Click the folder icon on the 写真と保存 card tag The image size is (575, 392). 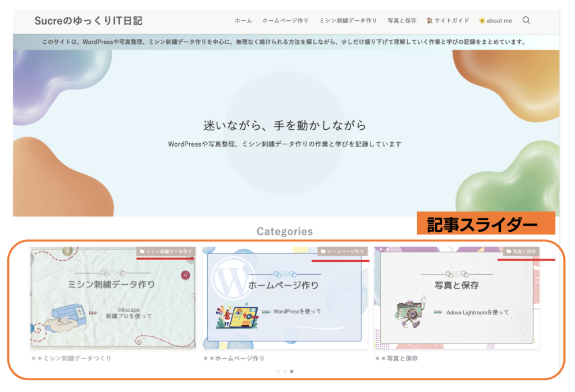click(x=509, y=252)
